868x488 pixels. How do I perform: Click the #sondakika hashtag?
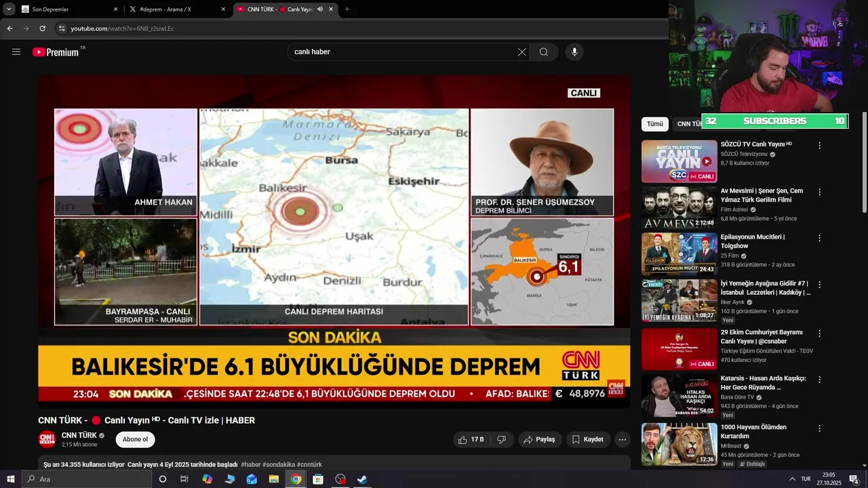click(x=279, y=464)
